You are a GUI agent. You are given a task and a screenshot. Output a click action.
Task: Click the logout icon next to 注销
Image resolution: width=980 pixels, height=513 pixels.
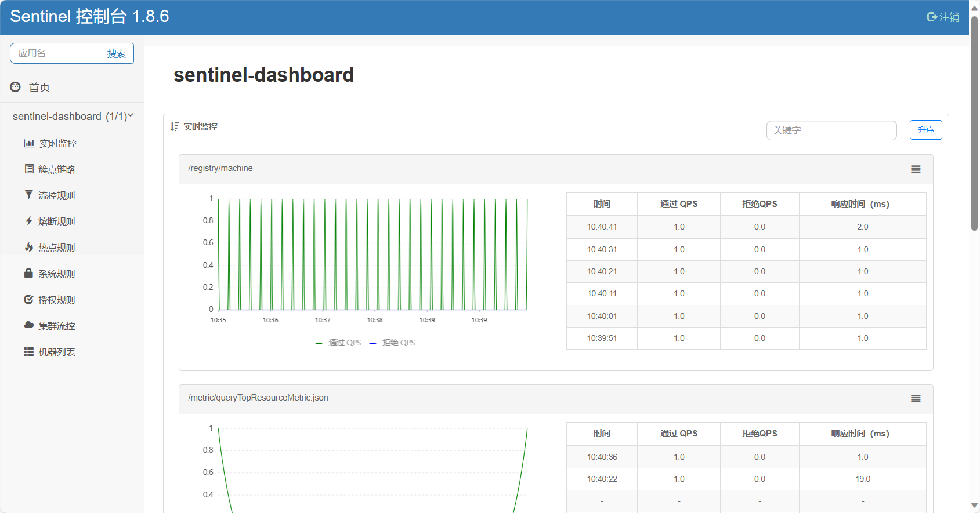point(932,17)
